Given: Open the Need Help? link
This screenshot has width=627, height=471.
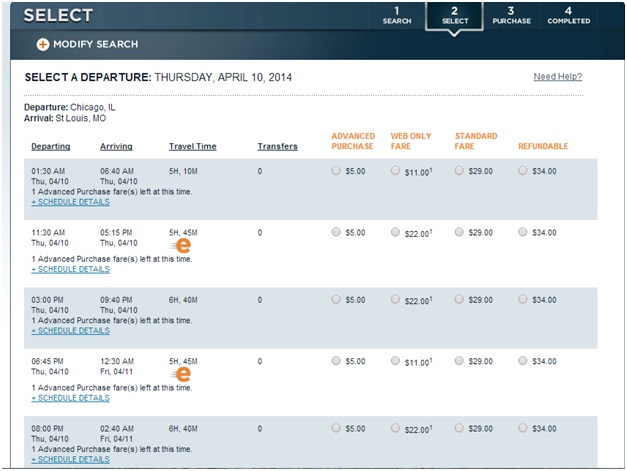Looking at the screenshot, I should [558, 76].
